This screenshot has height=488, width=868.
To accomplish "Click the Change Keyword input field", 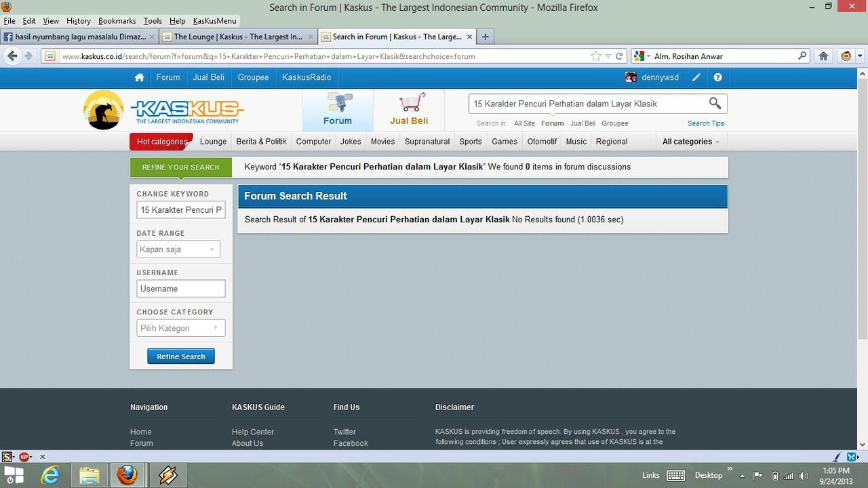I will pyautogui.click(x=180, y=210).
